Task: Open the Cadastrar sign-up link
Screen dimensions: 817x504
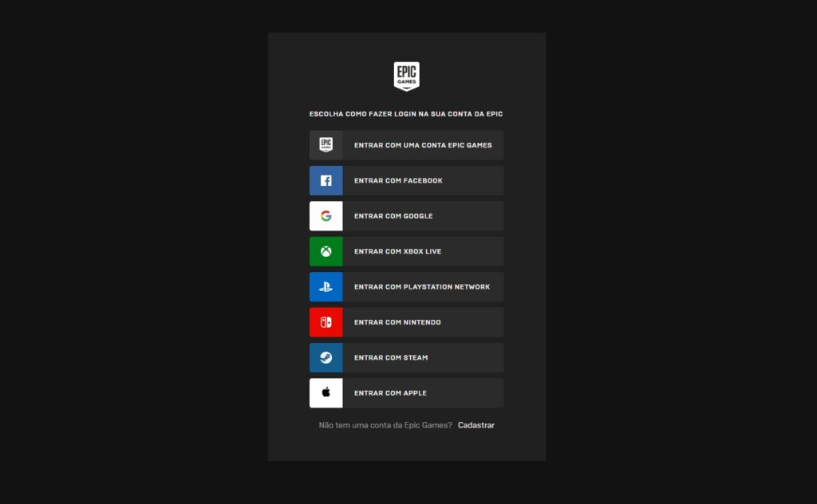Action: coord(476,425)
